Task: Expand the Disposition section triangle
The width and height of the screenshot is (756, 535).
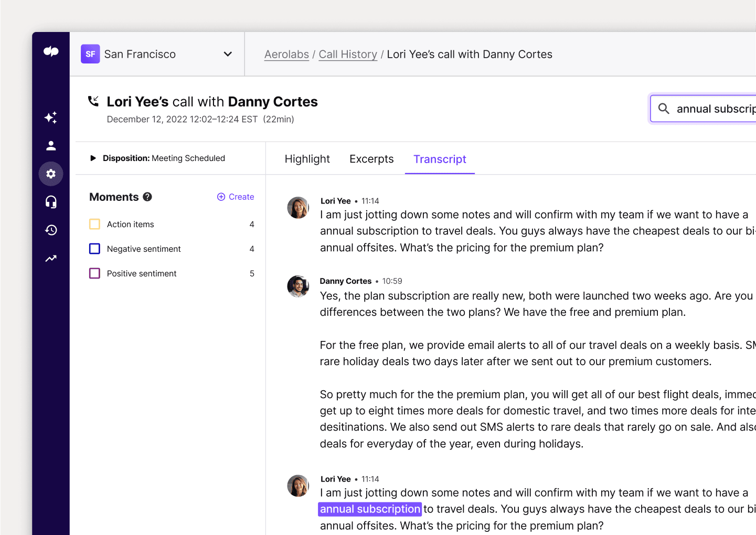Action: pos(93,157)
